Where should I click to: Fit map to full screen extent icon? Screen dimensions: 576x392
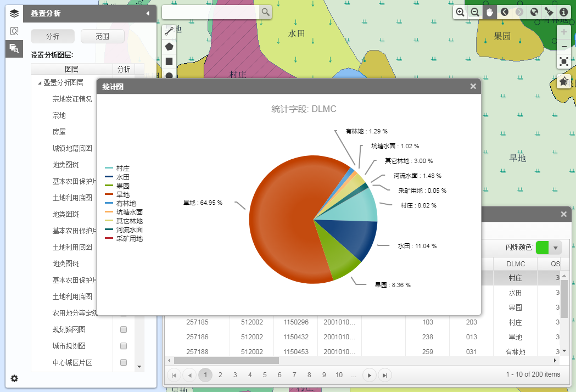(564, 61)
